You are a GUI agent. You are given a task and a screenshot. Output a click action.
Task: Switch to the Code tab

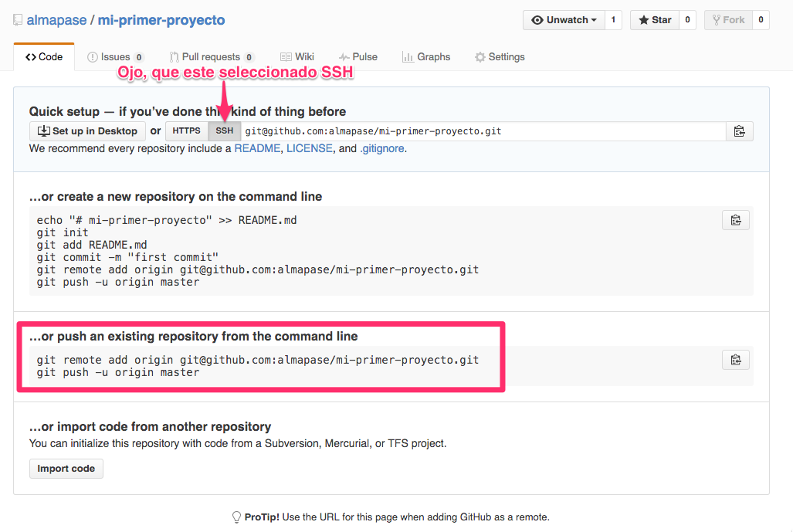44,57
